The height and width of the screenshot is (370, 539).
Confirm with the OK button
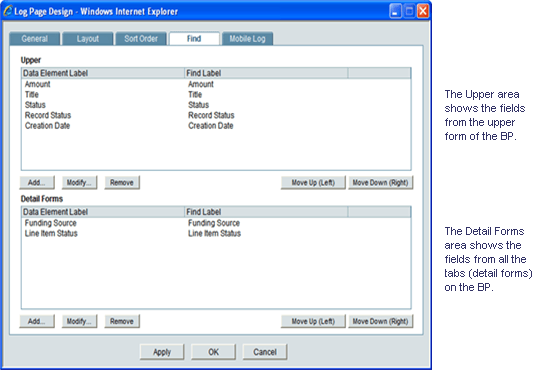click(213, 352)
